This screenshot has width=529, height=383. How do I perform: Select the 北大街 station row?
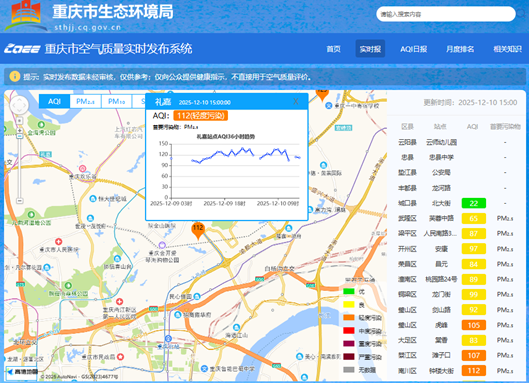coord(457,203)
